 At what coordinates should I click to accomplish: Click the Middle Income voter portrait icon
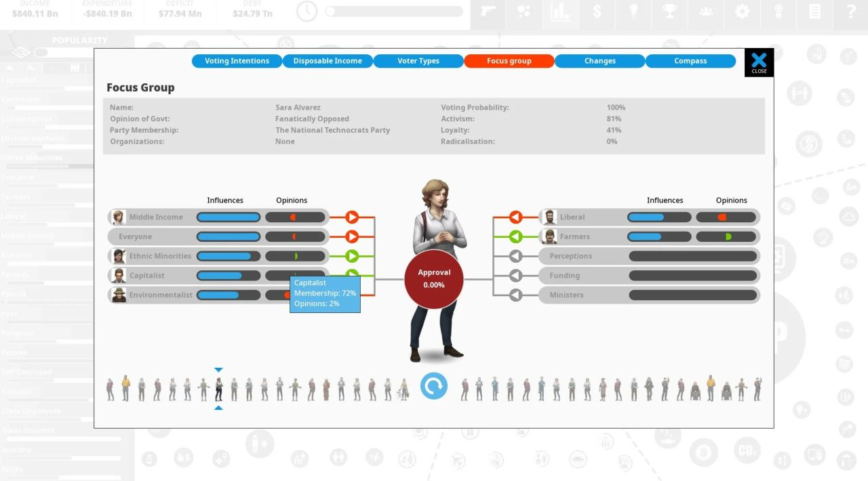point(119,217)
